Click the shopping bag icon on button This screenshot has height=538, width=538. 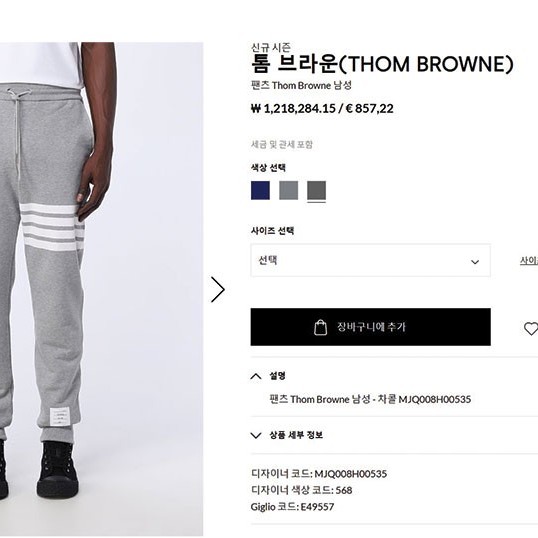coord(320,327)
